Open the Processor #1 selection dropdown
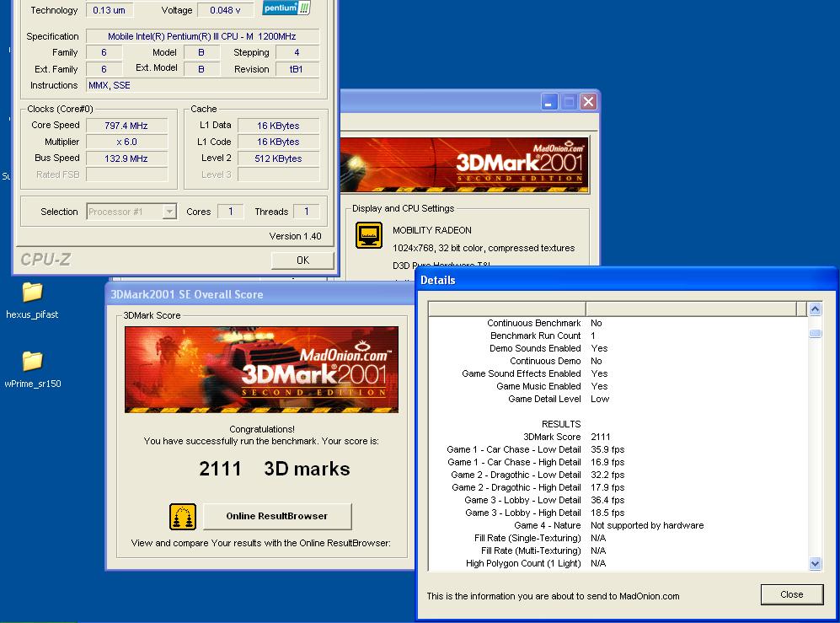 (x=169, y=212)
